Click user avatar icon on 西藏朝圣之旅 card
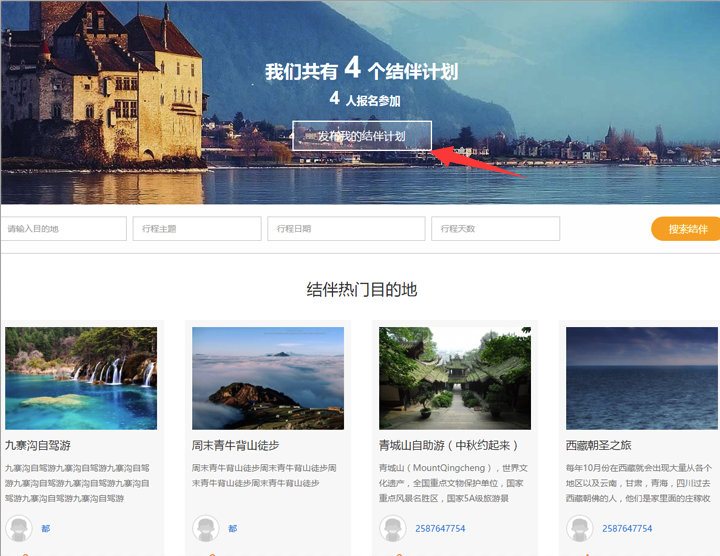The height and width of the screenshot is (556, 720). tap(579, 529)
